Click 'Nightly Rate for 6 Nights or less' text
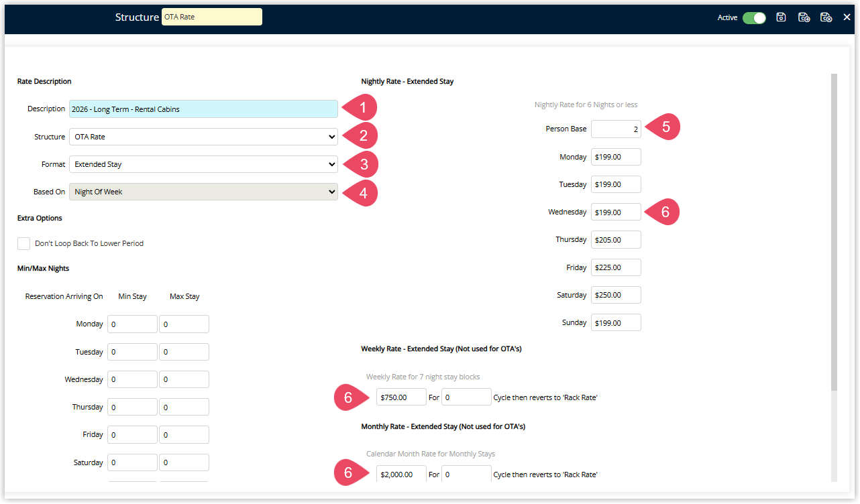 pyautogui.click(x=586, y=105)
